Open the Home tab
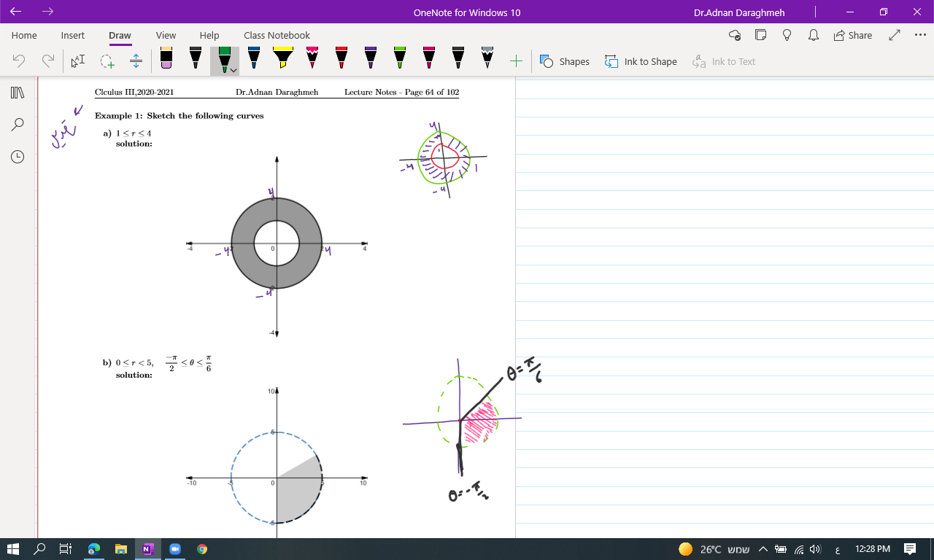This screenshot has height=560, width=934. (24, 35)
